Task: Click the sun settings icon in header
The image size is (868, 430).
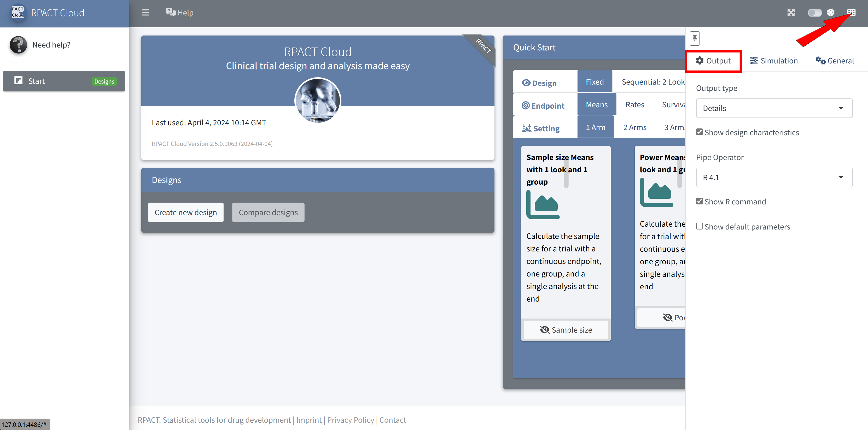Action: click(831, 13)
